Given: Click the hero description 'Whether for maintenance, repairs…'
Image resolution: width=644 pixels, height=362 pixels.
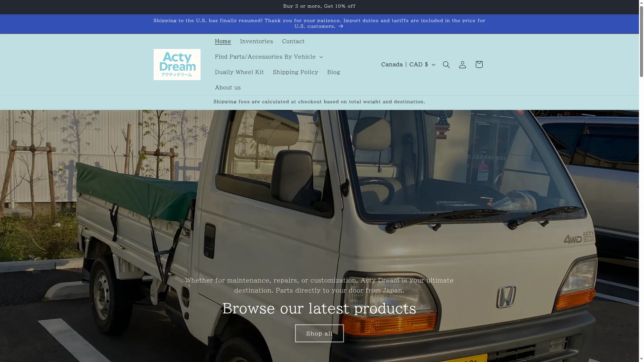Looking at the screenshot, I should pos(319,285).
